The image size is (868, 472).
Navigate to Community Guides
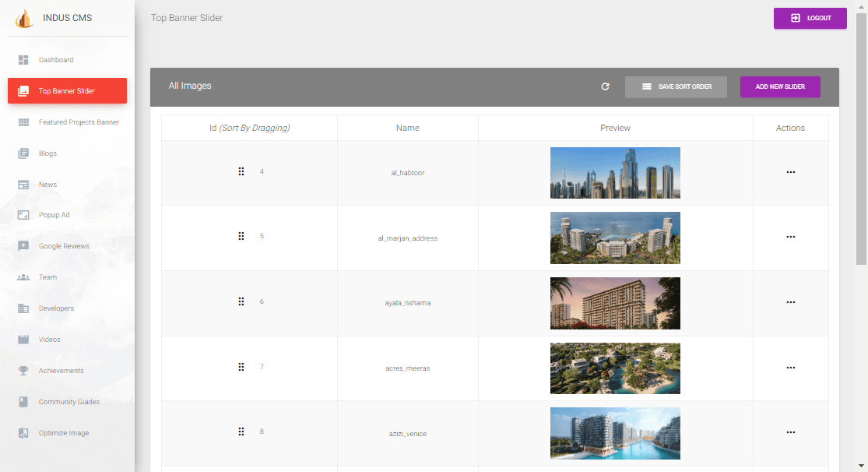tap(69, 402)
